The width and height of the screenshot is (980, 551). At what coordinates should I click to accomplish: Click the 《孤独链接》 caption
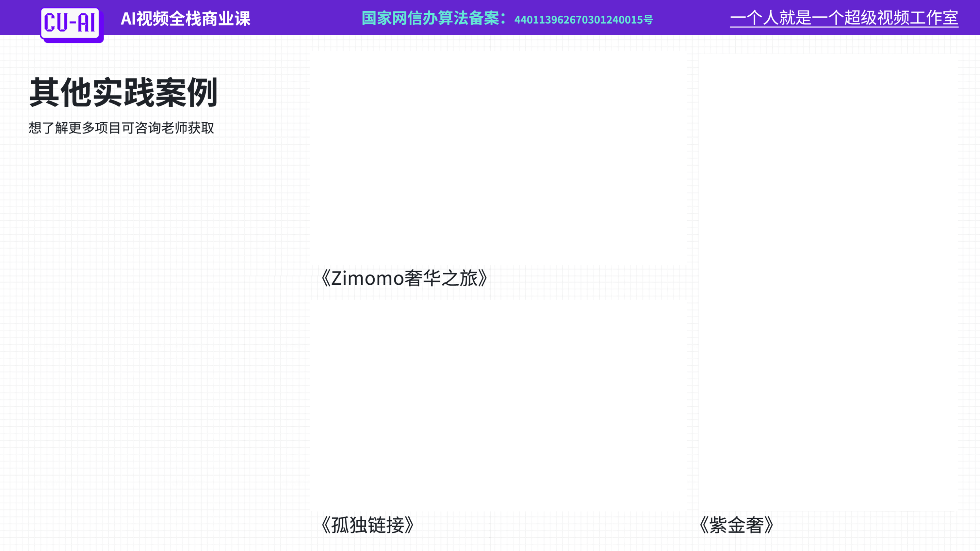point(367,525)
